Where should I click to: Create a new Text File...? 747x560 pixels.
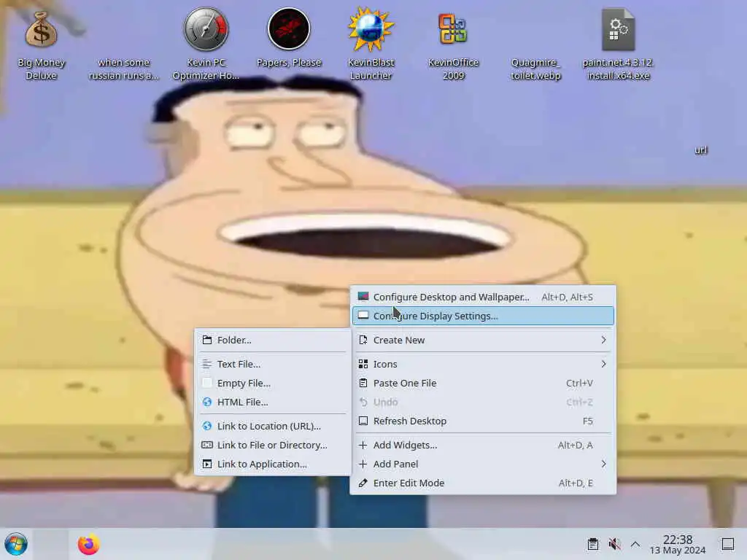click(x=273, y=364)
